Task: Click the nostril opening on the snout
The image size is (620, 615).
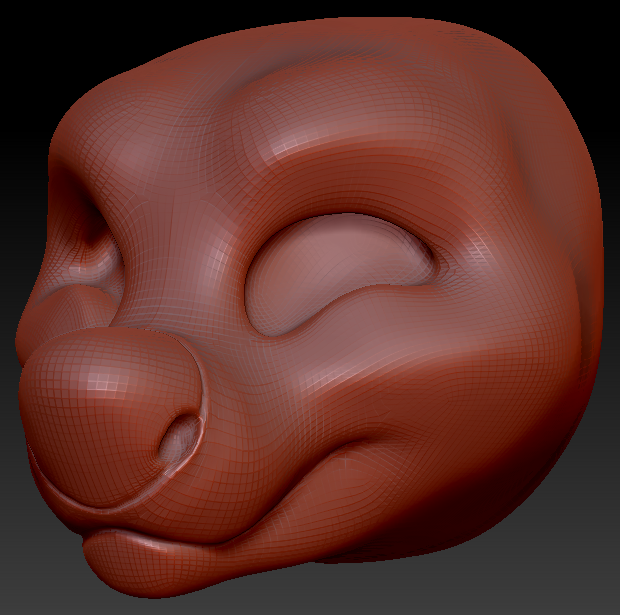Action: [x=181, y=438]
